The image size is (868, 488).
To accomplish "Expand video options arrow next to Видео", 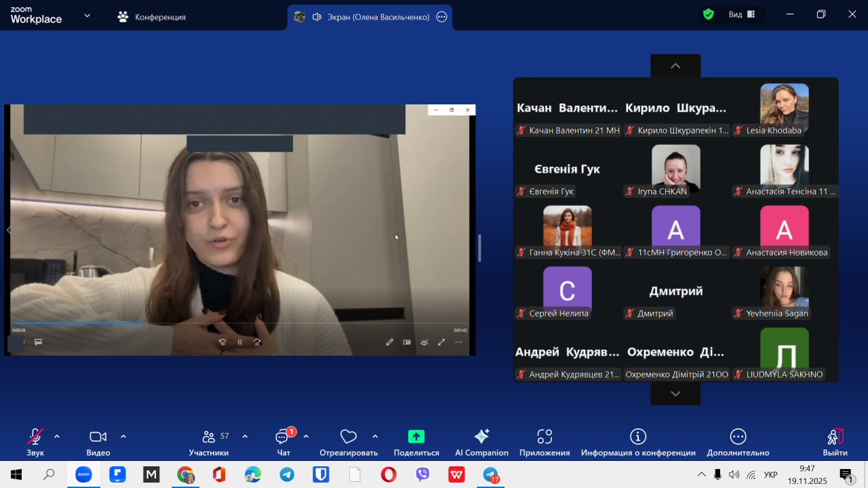I will coord(123,436).
